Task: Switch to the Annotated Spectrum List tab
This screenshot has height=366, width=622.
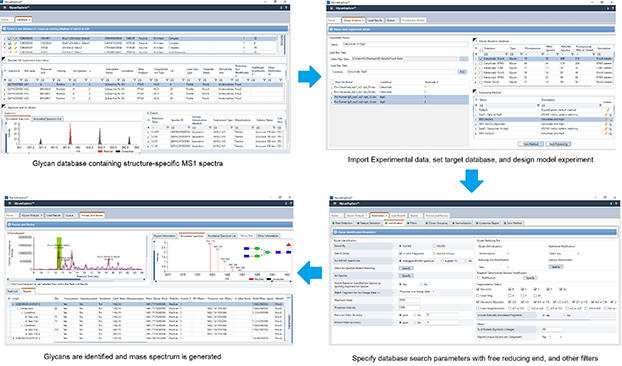Action: pos(222,236)
